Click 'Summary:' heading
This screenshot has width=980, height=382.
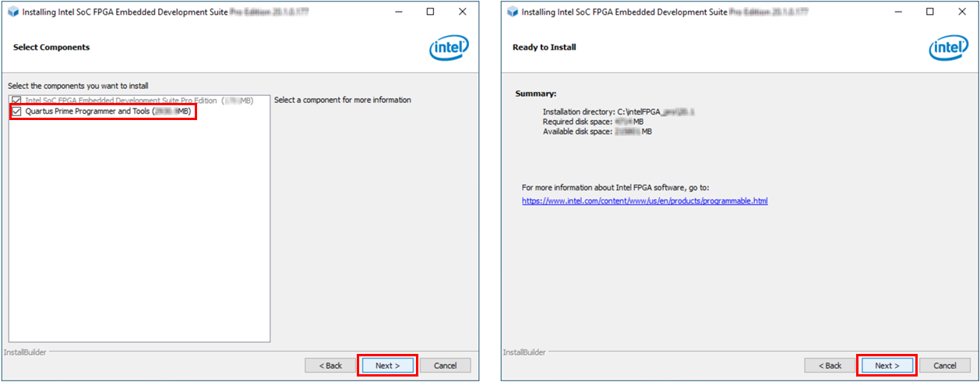click(x=536, y=94)
